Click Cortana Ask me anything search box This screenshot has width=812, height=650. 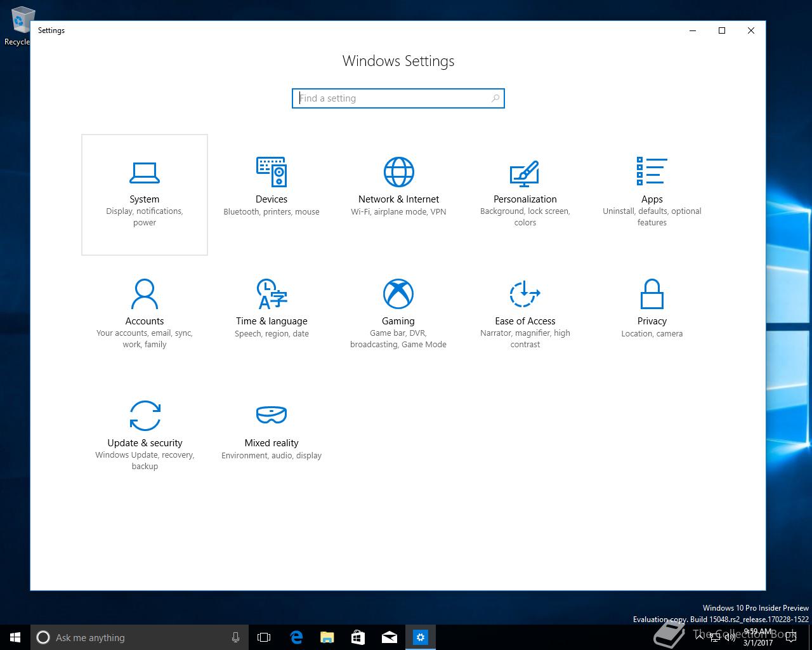click(140, 637)
